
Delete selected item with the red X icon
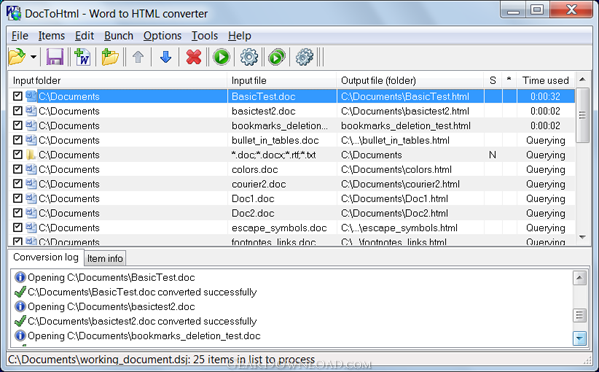point(194,57)
